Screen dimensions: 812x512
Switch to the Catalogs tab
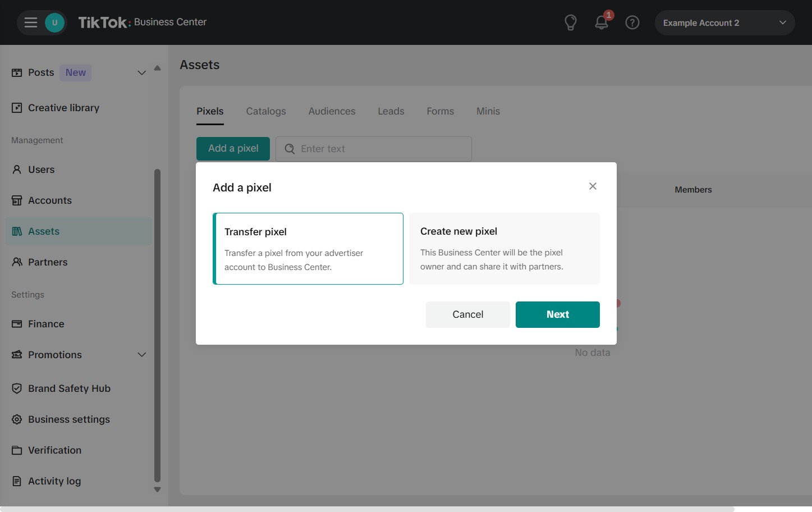[266, 111]
